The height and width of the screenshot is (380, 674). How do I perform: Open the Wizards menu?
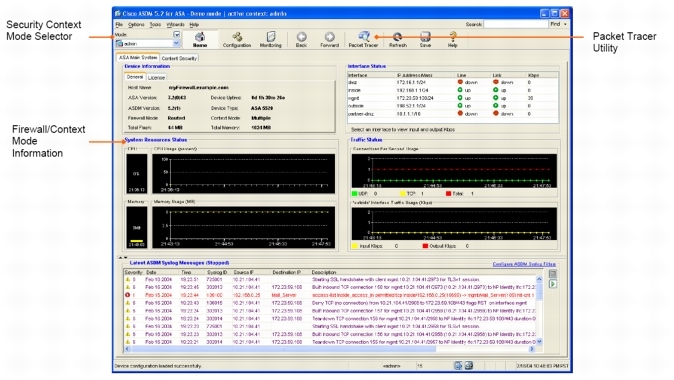175,25
